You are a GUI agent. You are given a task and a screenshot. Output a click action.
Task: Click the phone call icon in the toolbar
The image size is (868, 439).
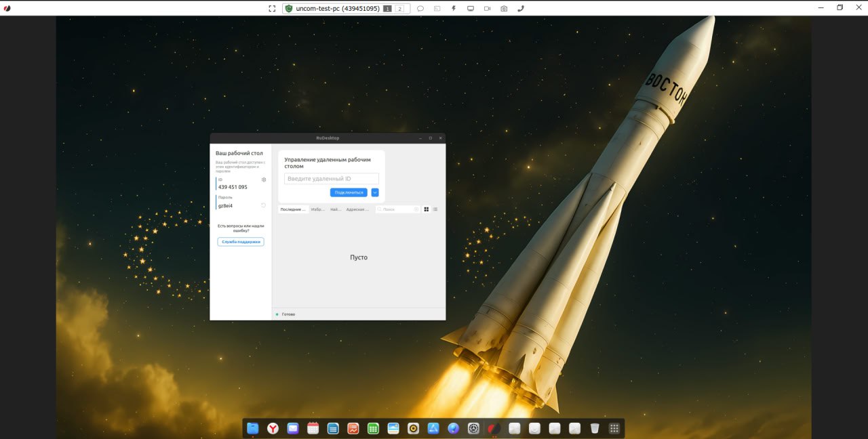521,9
